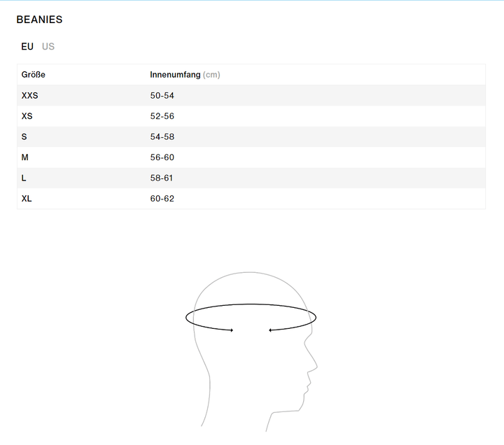
Task: Select the XS size row label
Action: click(x=27, y=116)
